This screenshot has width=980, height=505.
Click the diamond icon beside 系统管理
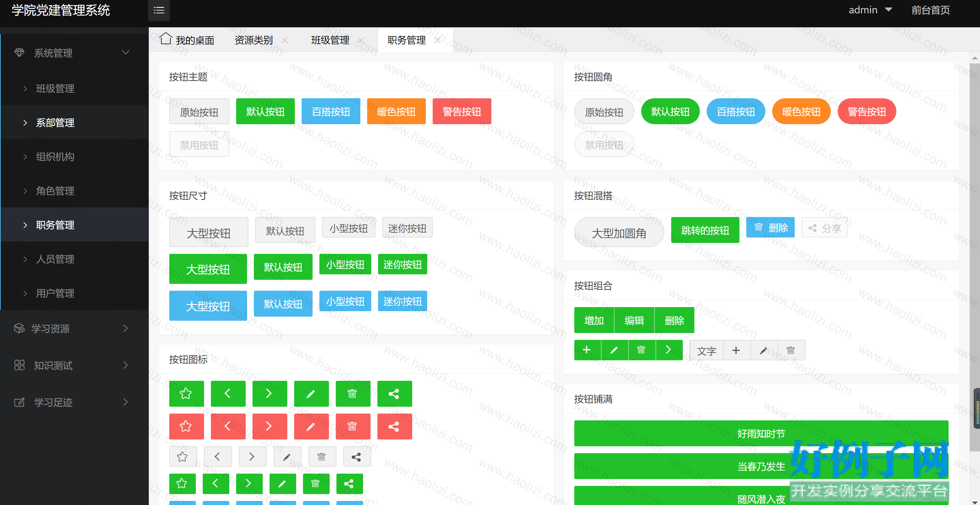click(19, 53)
